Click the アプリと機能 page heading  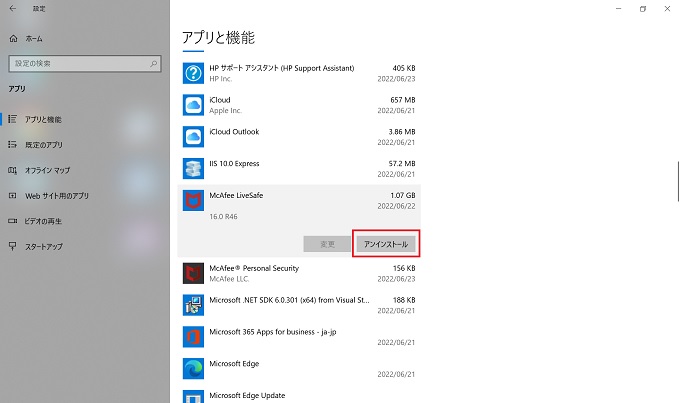pyautogui.click(x=218, y=37)
